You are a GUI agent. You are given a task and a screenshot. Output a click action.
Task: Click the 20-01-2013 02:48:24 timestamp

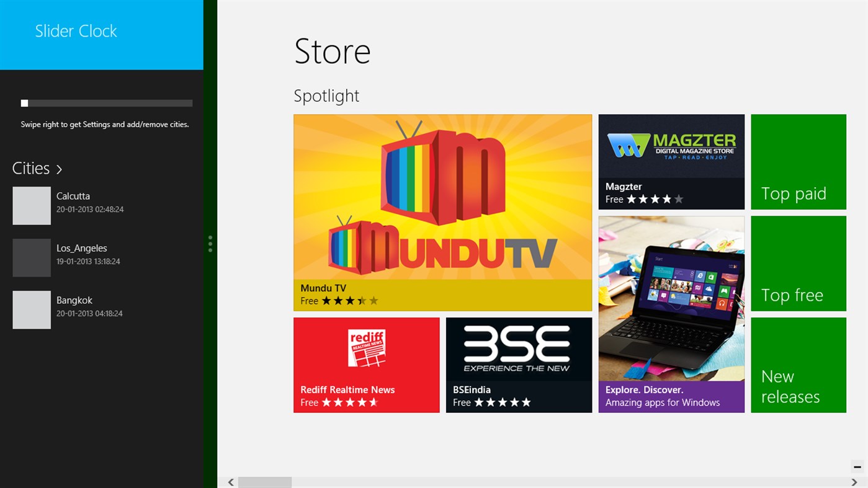point(90,210)
